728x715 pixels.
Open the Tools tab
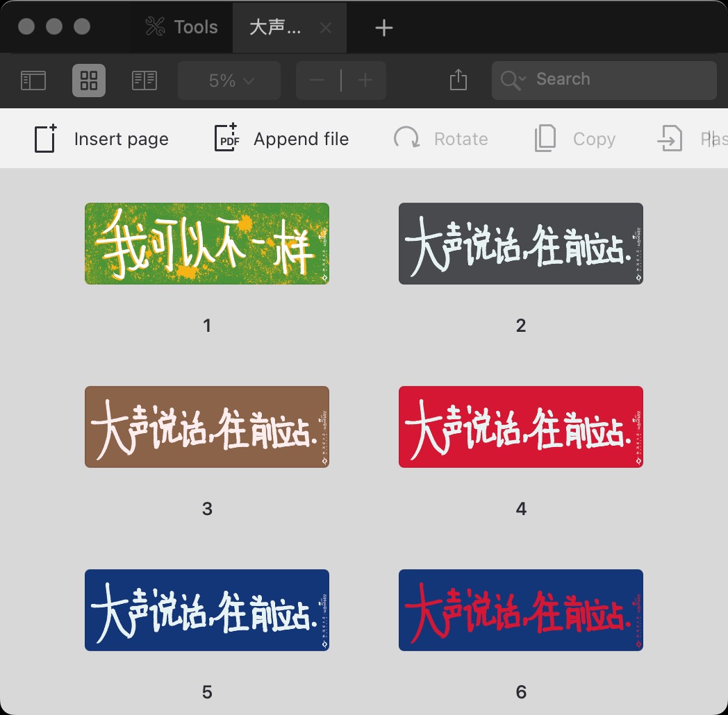(x=182, y=28)
